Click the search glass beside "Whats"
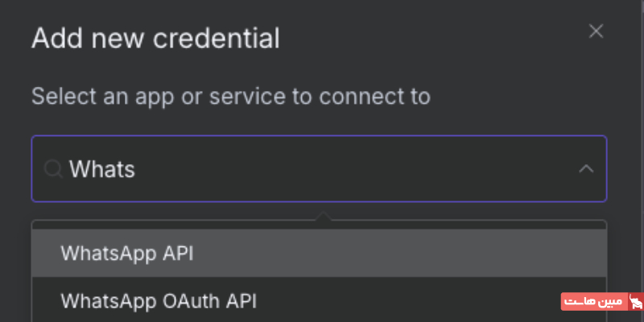This screenshot has width=644, height=322. coord(53,169)
